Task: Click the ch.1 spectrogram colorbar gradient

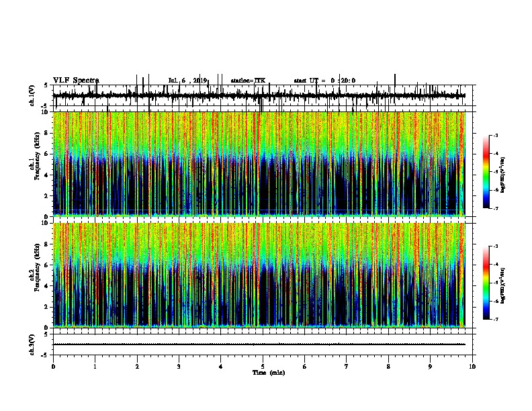Action: pos(486,172)
